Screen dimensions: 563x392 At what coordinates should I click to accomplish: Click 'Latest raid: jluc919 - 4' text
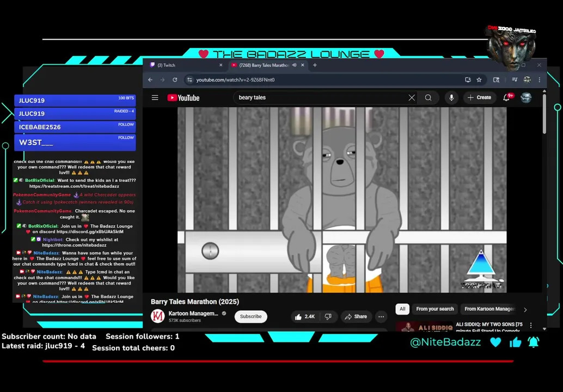coord(43,346)
